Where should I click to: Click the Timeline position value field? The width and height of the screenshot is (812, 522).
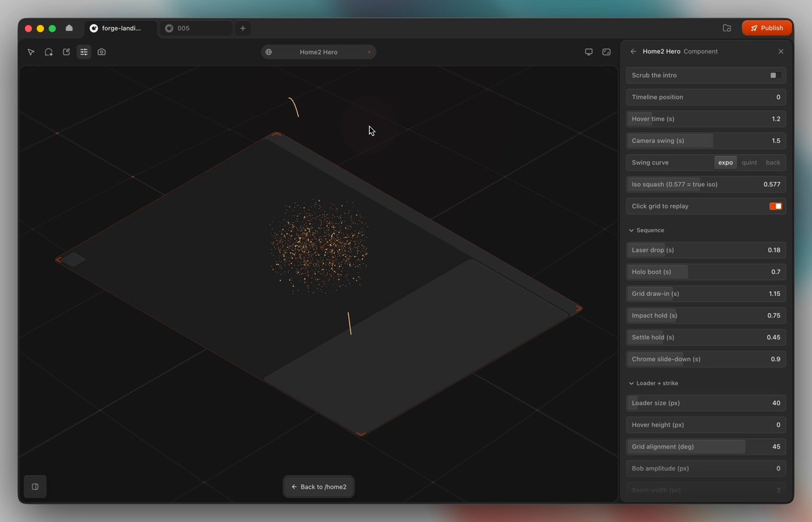[x=706, y=97]
